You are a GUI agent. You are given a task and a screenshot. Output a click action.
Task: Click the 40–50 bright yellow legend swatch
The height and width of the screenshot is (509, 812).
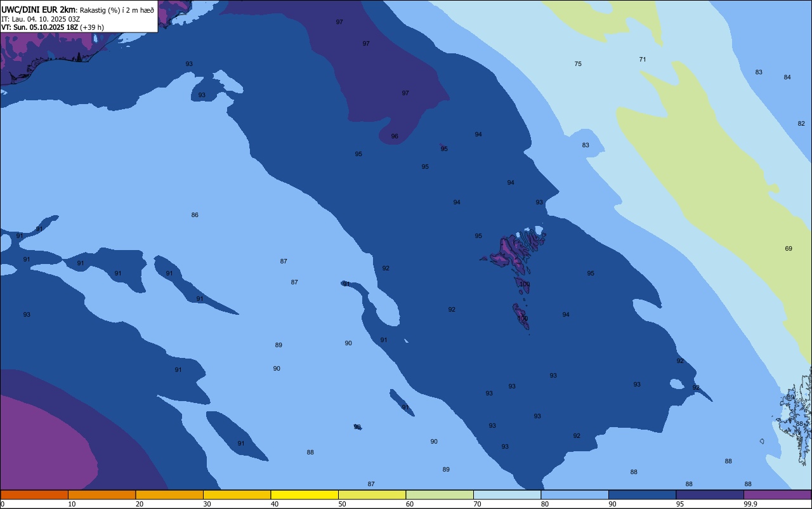click(x=304, y=494)
